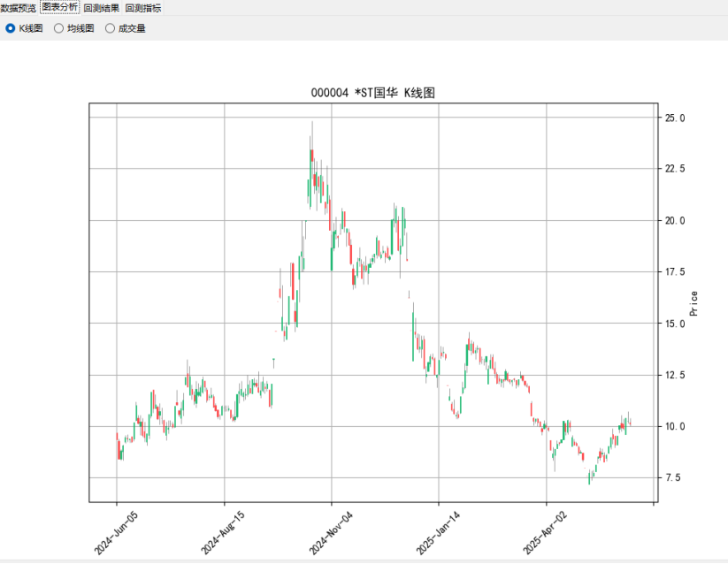Click the 20.0 price axis label
The width and height of the screenshot is (728, 564).
click(x=675, y=220)
